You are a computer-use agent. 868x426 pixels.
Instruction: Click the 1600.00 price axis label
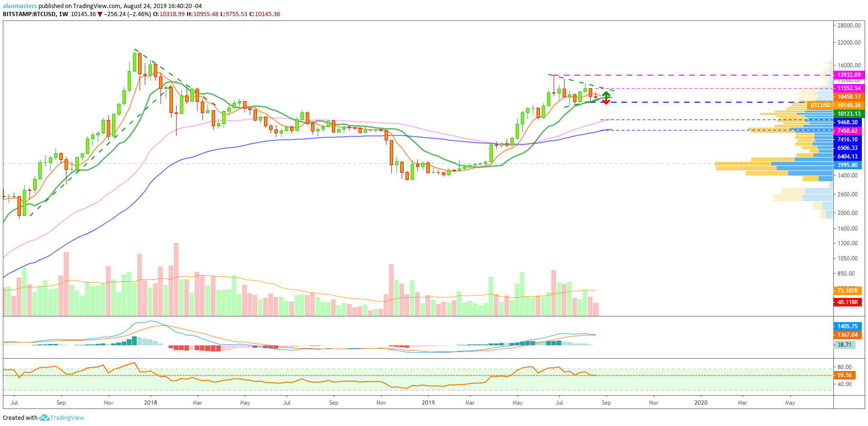(x=848, y=229)
